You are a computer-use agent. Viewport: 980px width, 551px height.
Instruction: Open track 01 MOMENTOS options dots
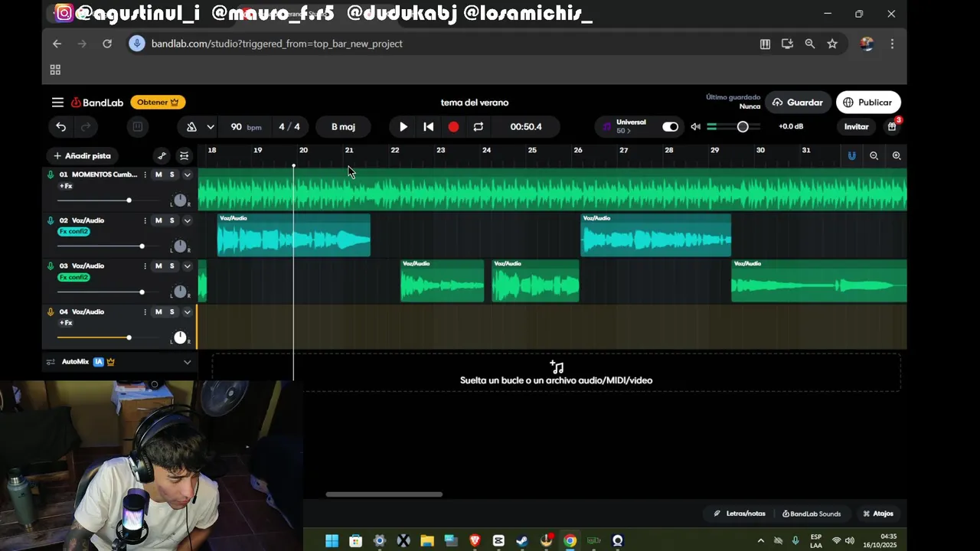(145, 174)
